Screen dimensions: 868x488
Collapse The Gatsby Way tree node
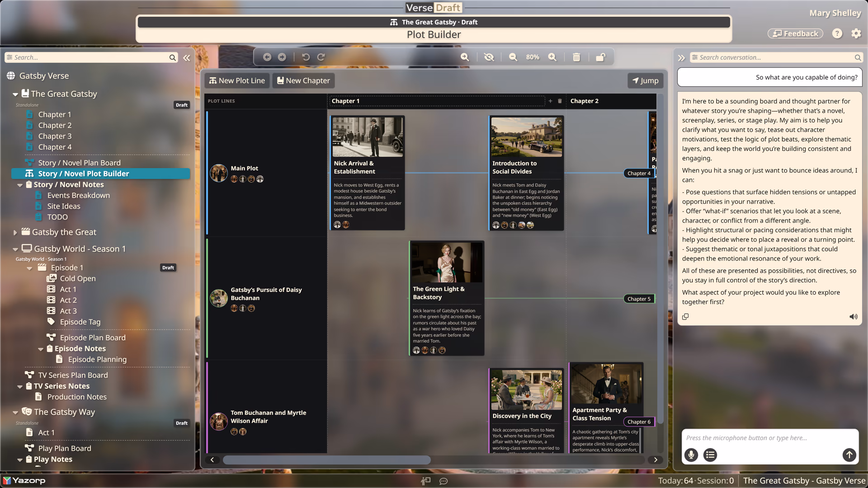(x=15, y=413)
